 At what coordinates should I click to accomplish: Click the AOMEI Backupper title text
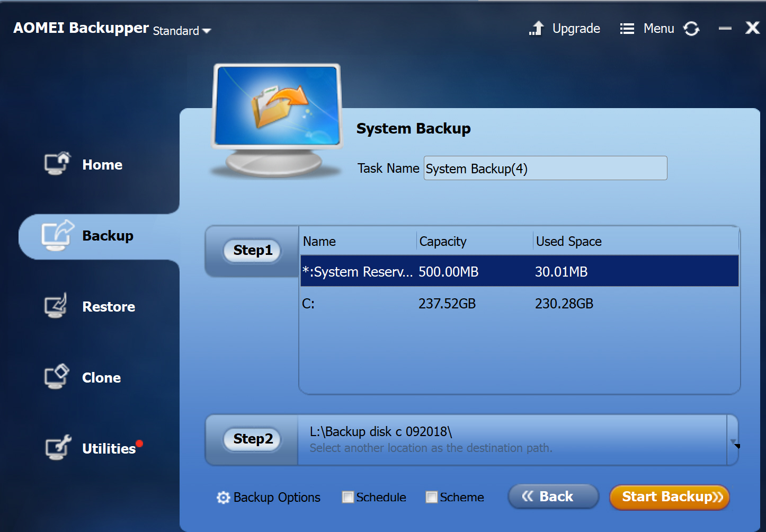[x=81, y=28]
